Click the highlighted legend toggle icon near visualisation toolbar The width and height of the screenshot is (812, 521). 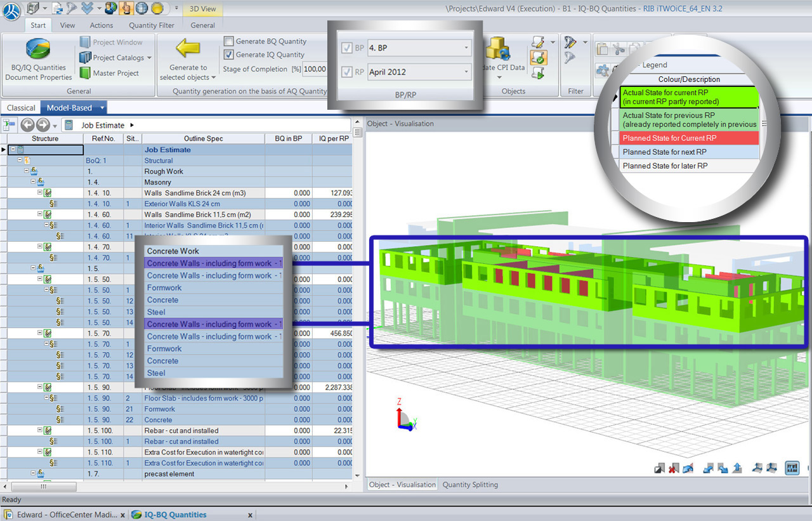click(x=792, y=469)
